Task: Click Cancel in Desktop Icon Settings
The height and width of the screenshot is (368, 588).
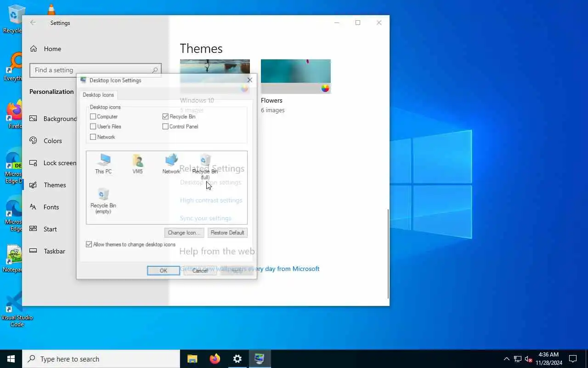Action: click(x=200, y=270)
